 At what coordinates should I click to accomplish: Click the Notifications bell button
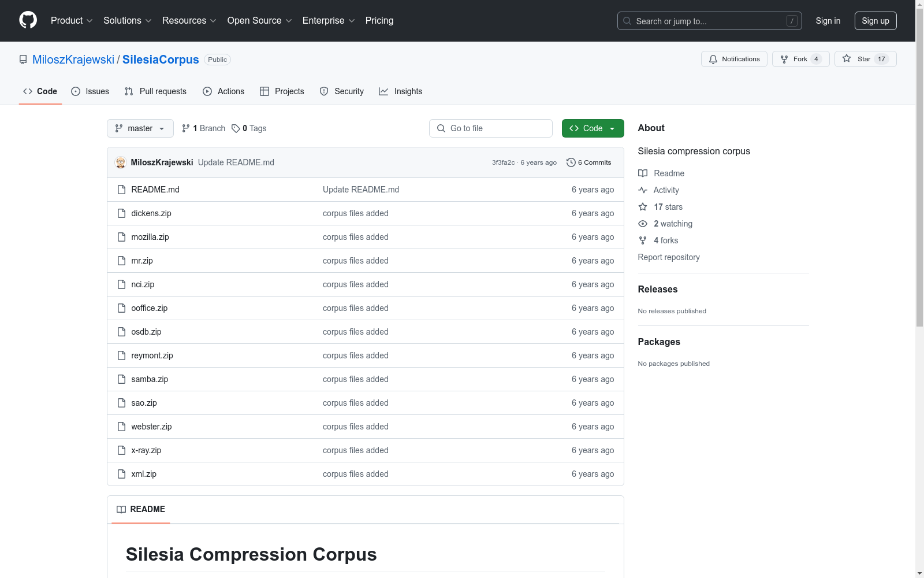733,59
